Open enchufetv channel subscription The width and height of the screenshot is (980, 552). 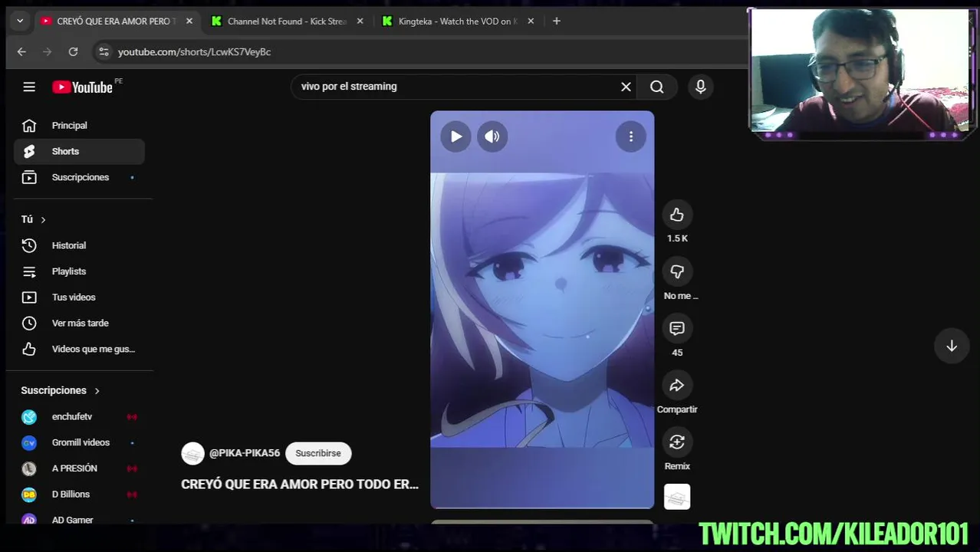79,416
